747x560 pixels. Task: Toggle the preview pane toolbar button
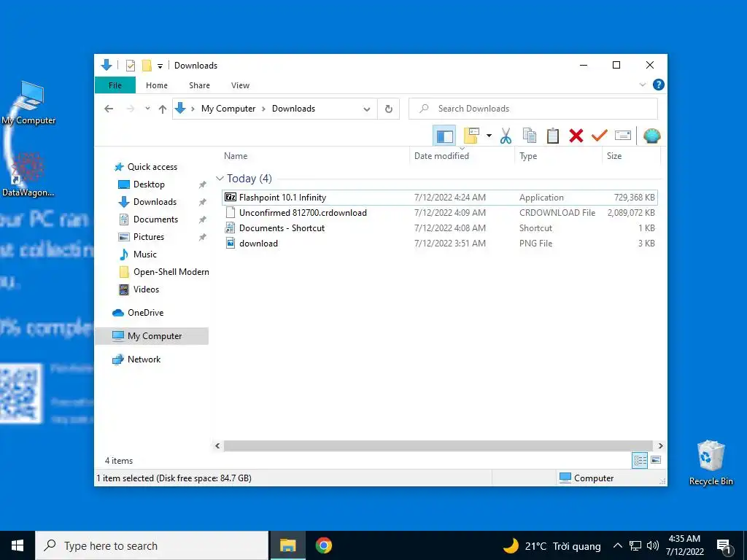tap(444, 136)
